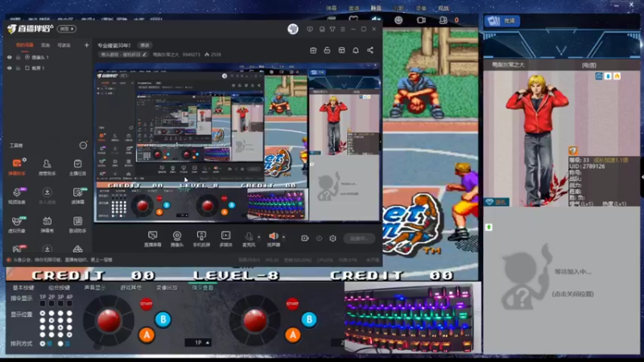Viewport: 644px width, 362px height.
Task: Switch to the 指令查看 tab
Action: [x=203, y=288]
